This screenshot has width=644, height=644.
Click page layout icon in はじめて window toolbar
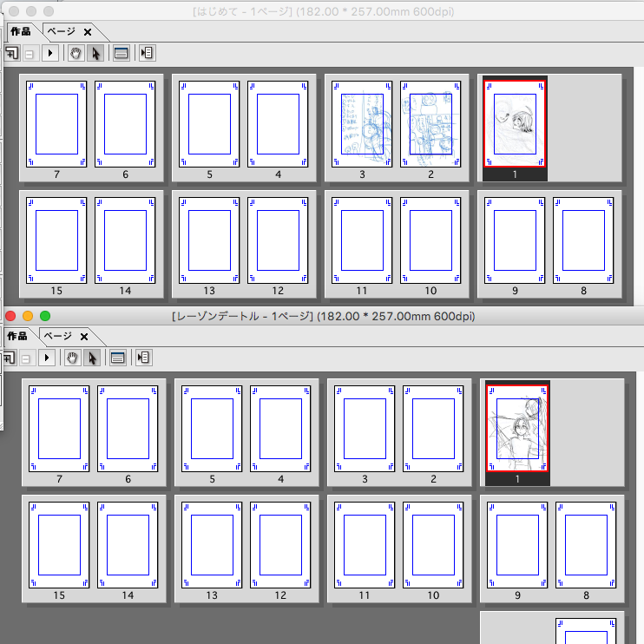point(122,54)
